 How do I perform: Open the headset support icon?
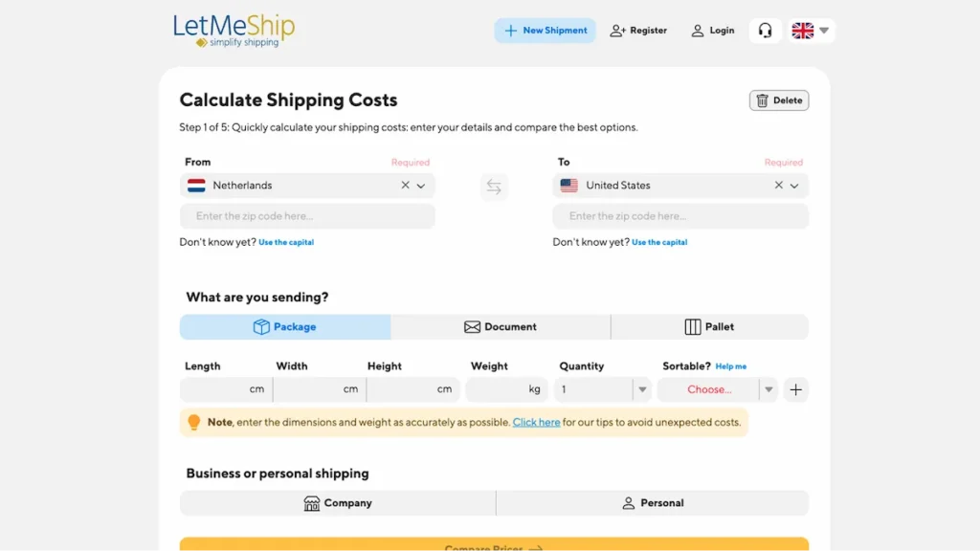[x=765, y=31]
